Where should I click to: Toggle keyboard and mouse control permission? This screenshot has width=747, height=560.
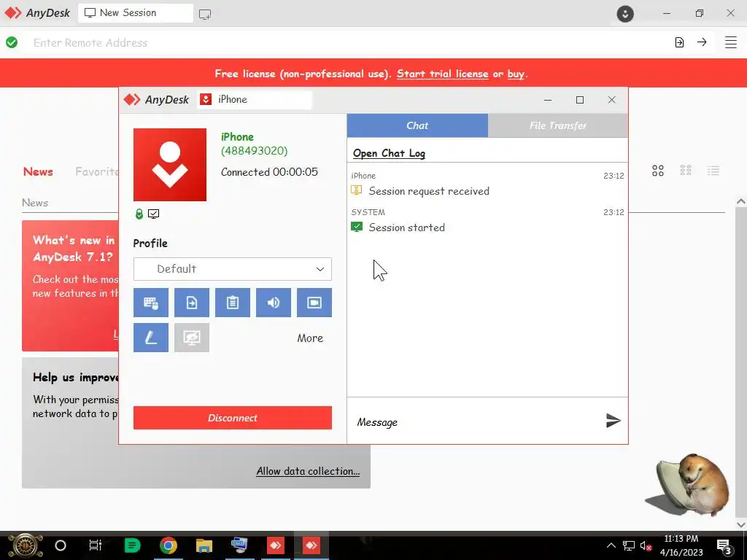(150, 303)
